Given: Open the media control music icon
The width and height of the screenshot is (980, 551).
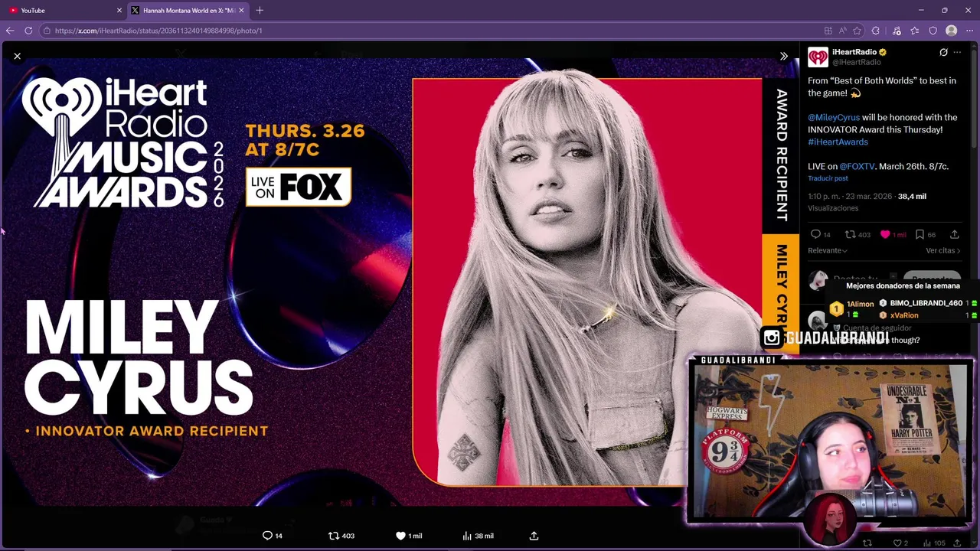Looking at the screenshot, I should coord(897,31).
